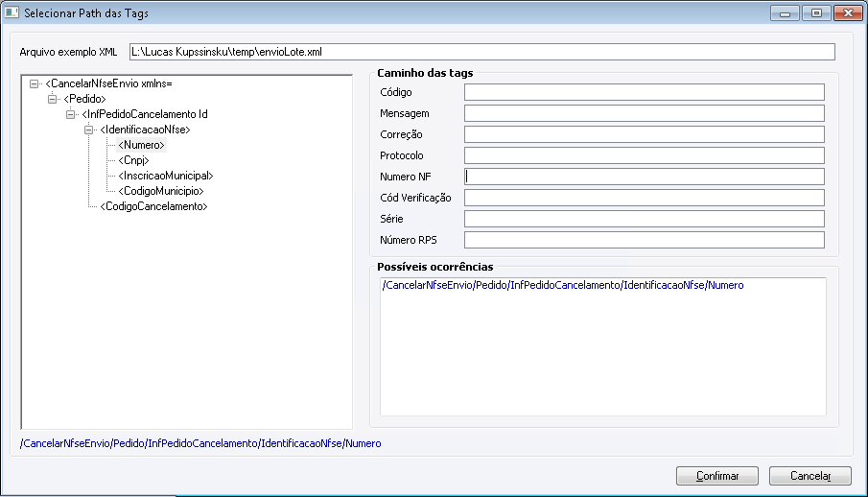Select the <CodigoCancelamento> tree item
Viewport: 868px width, 497px height.
153,206
